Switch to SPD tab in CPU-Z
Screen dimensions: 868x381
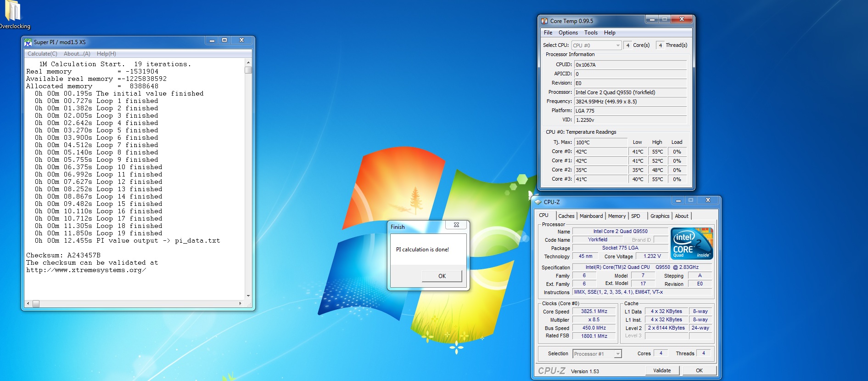point(636,216)
